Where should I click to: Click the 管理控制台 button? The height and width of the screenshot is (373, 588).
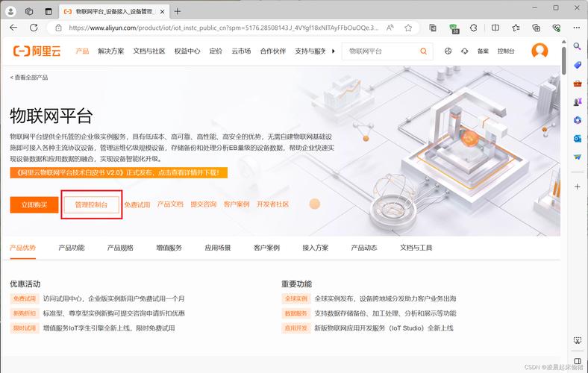click(x=91, y=204)
